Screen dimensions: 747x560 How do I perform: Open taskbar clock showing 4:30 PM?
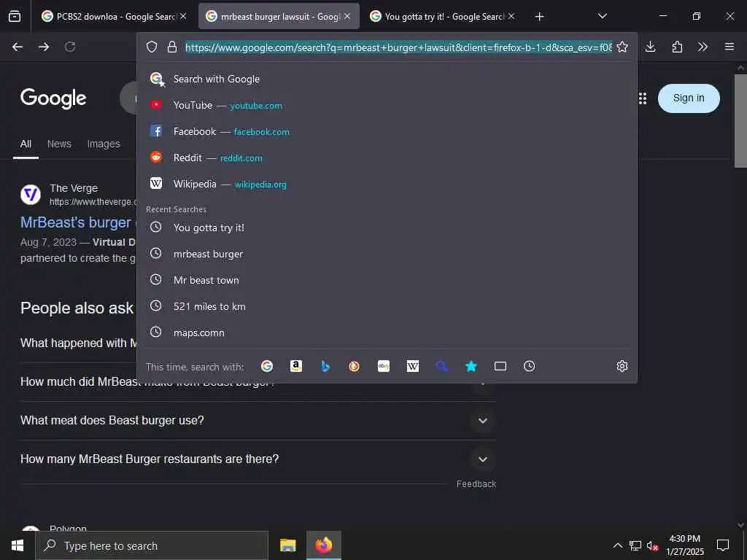tap(684, 545)
